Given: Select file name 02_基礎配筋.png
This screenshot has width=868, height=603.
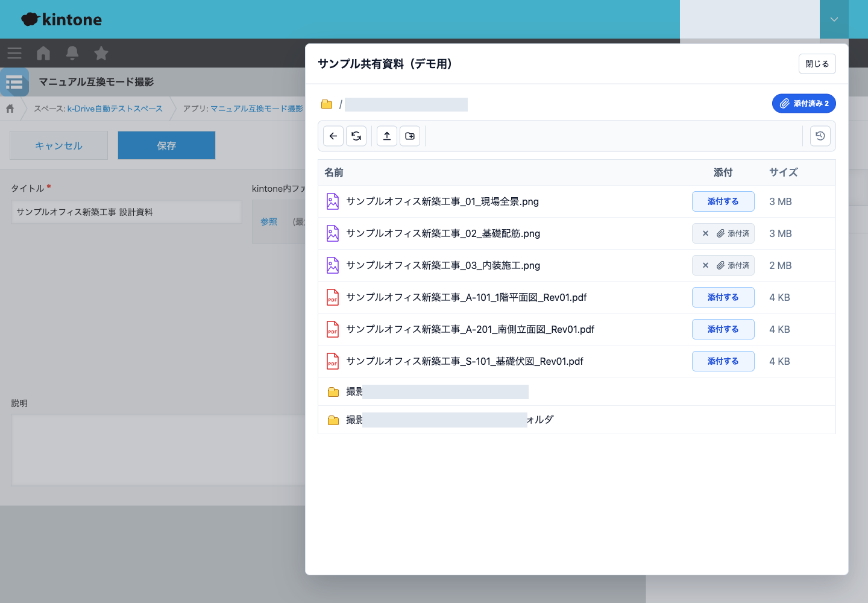Looking at the screenshot, I should (443, 233).
